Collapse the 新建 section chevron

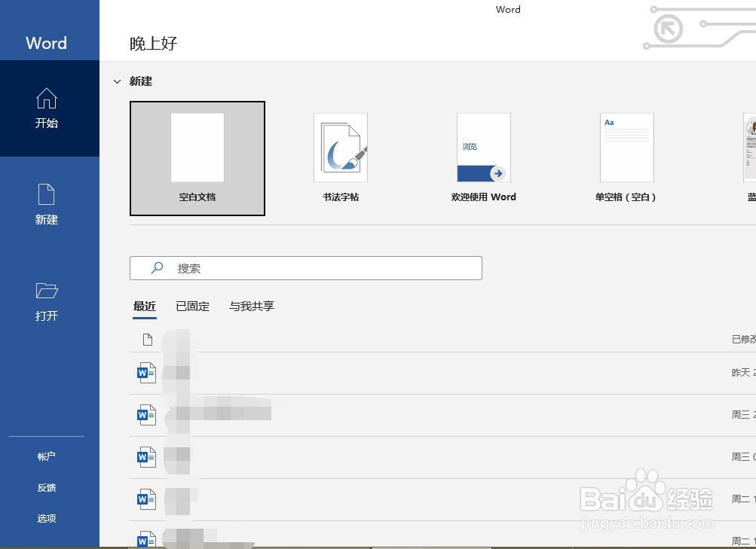117,81
